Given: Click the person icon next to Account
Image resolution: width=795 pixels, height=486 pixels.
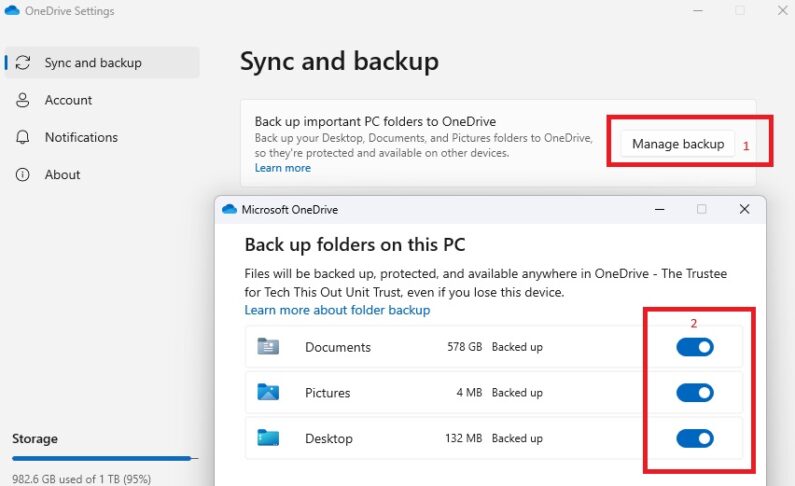Looking at the screenshot, I should (x=22, y=100).
